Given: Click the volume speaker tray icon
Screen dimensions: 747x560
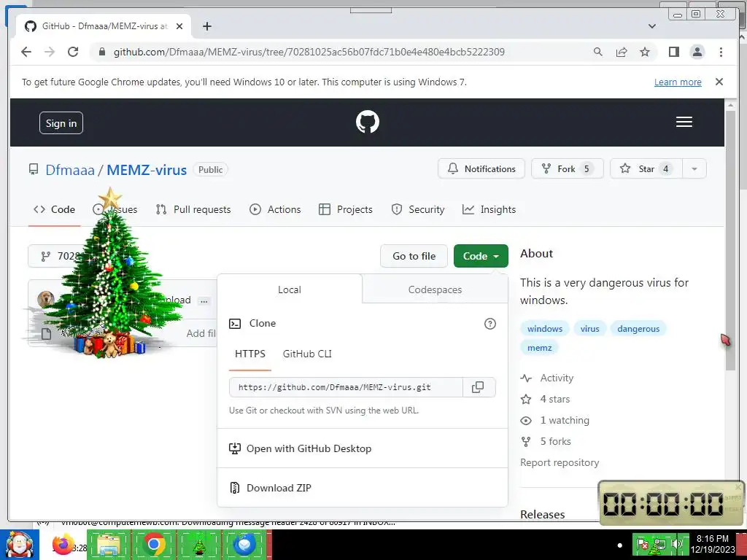Looking at the screenshot, I should pos(677,543).
